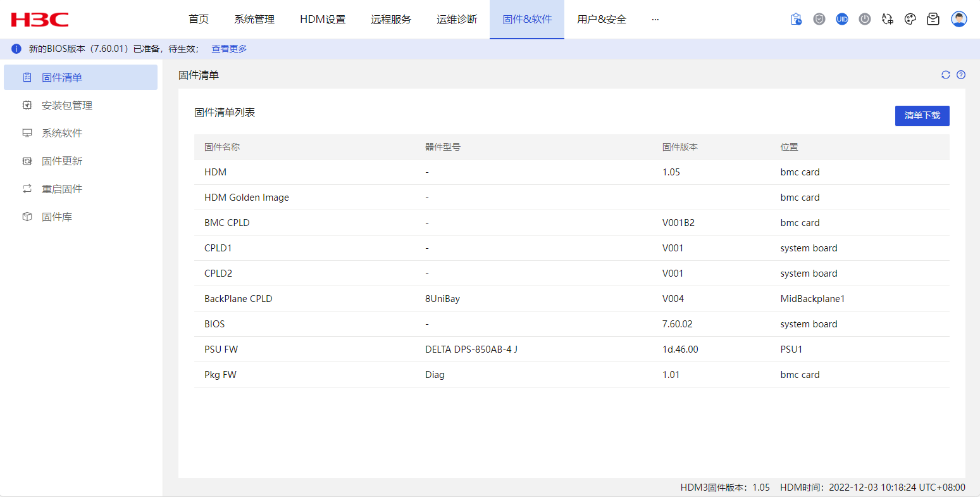Click MidBackplane1 location cell
Viewport: 980px width, 497px height.
pyautogui.click(x=813, y=299)
